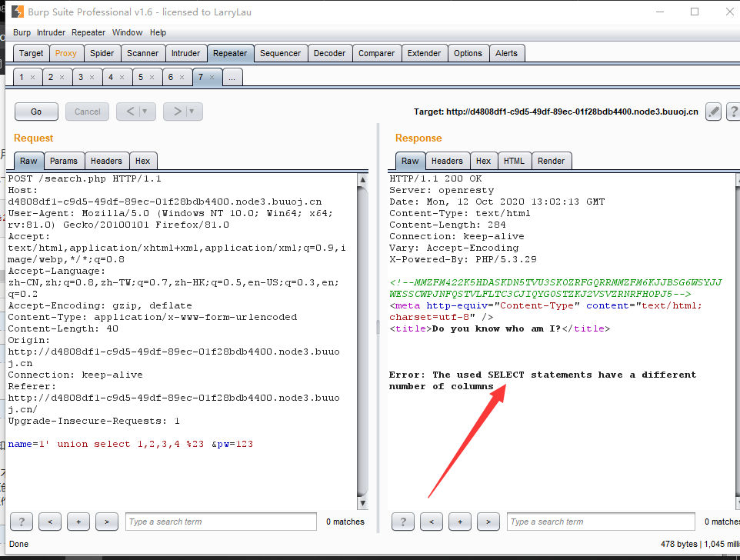Image resolution: width=740 pixels, height=560 pixels.
Task: Open the Repeater menu in menu bar
Action: [x=88, y=32]
